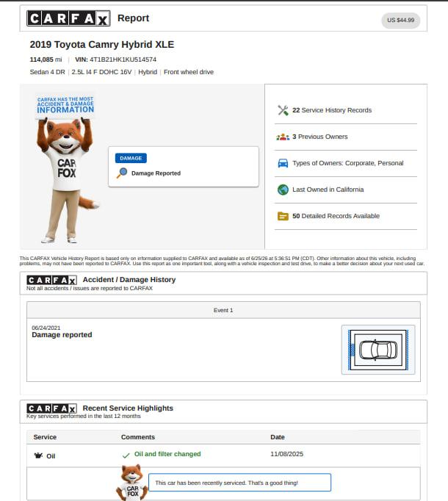Click the 'Comments' column header
This screenshot has height=501, width=448.
[x=138, y=437]
